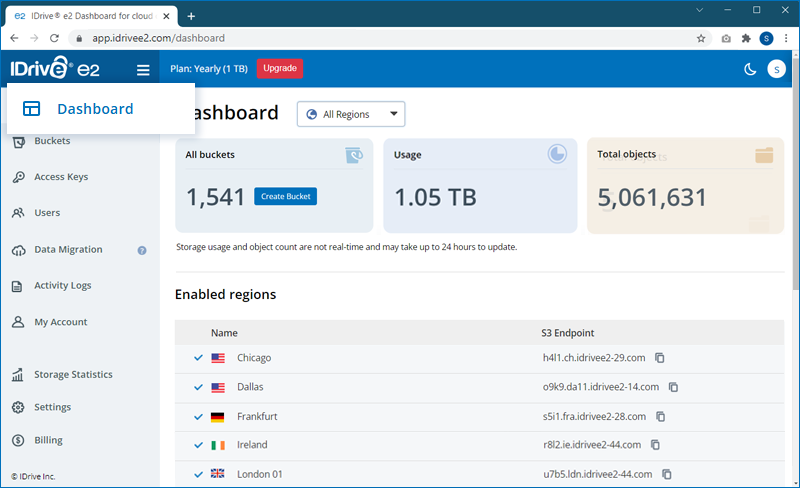
Task: Reload the browser page
Action: [54, 38]
